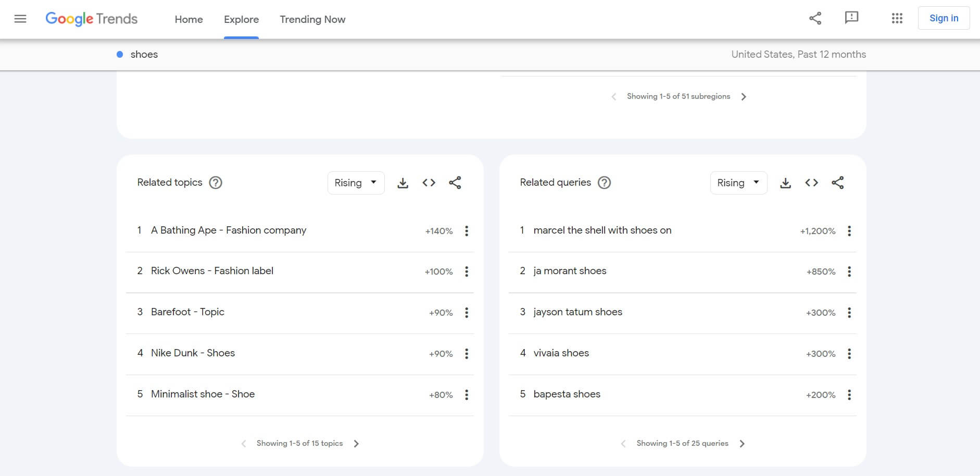980x476 pixels.
Task: Embed the Related topics widget
Action: [429, 183]
